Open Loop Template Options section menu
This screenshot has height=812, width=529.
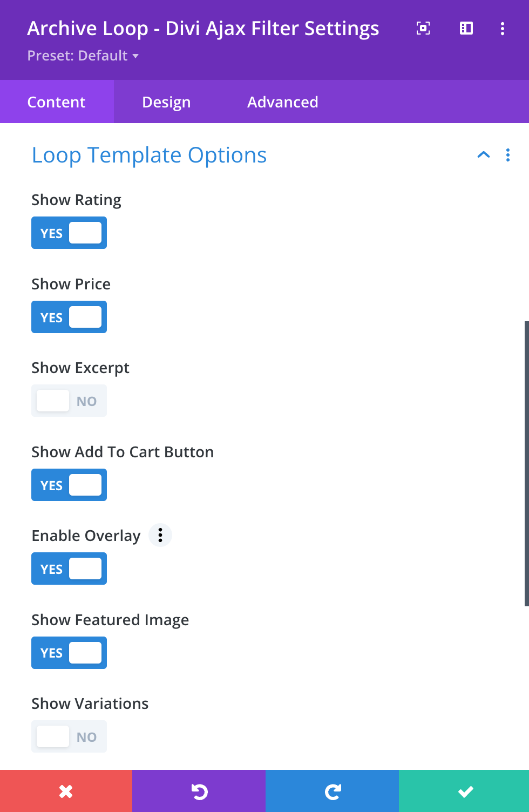tap(508, 155)
